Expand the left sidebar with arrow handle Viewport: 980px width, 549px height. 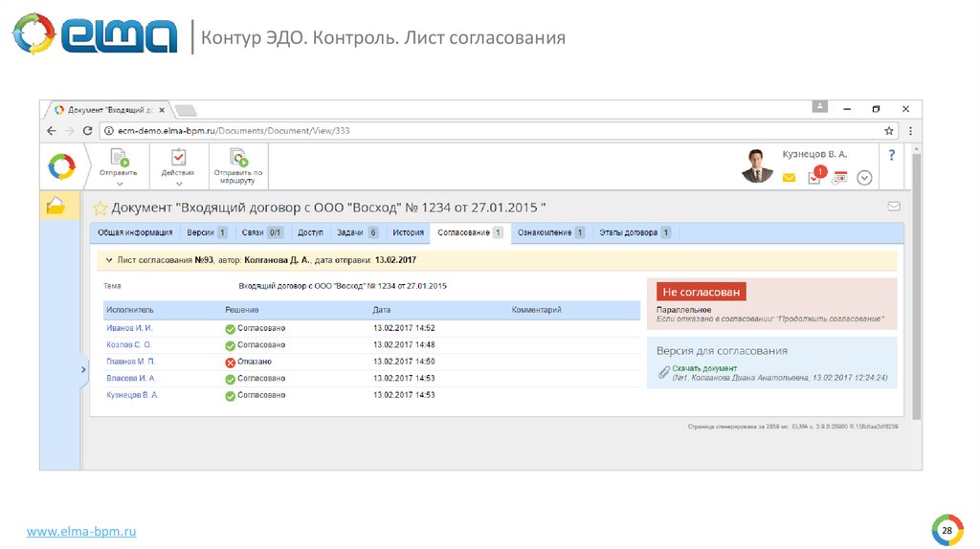(x=83, y=370)
